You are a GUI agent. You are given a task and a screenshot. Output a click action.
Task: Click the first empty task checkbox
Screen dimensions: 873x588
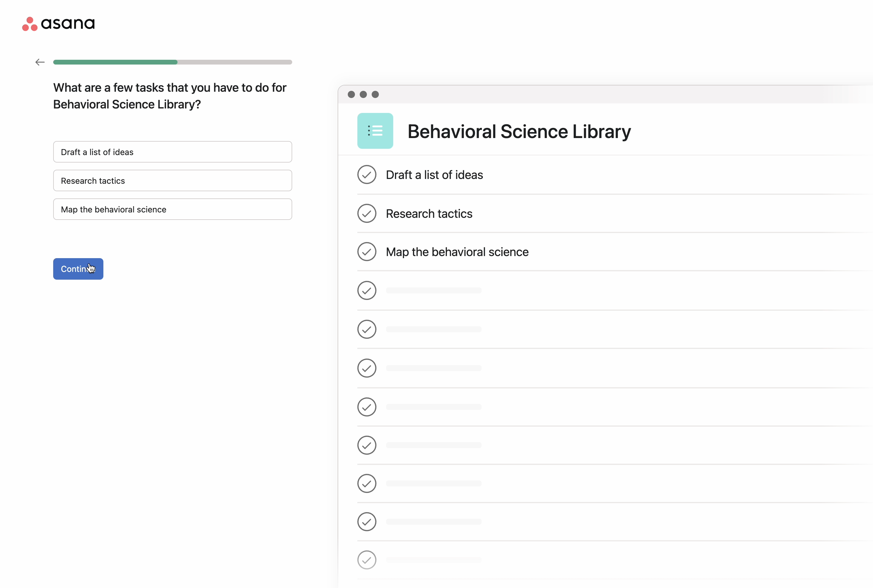pos(367,290)
